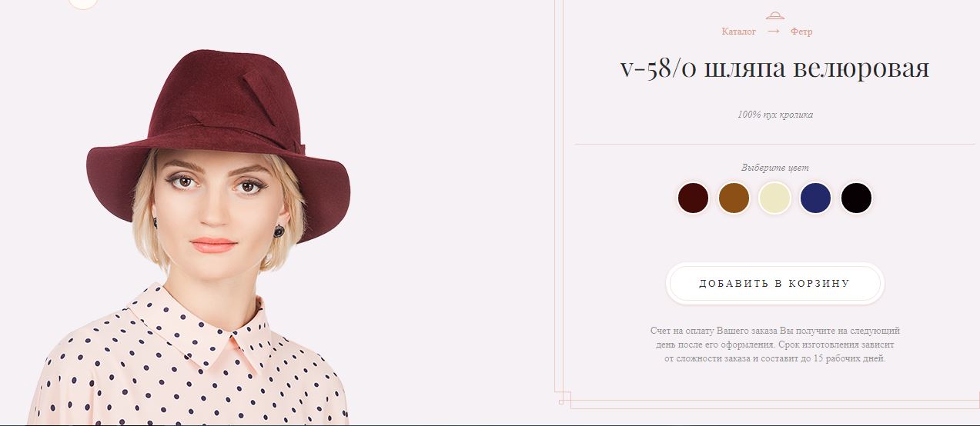Click the model's face in the photo
This screenshot has width=980, height=426.
(x=217, y=204)
